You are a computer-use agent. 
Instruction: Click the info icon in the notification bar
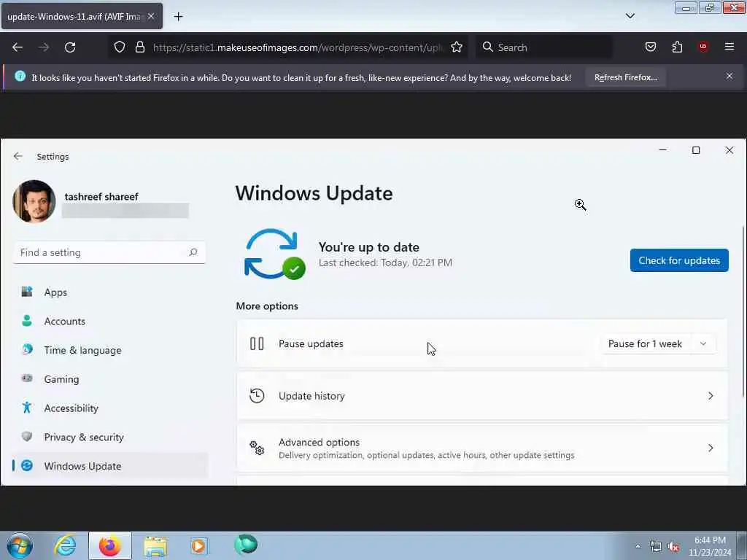20,76
